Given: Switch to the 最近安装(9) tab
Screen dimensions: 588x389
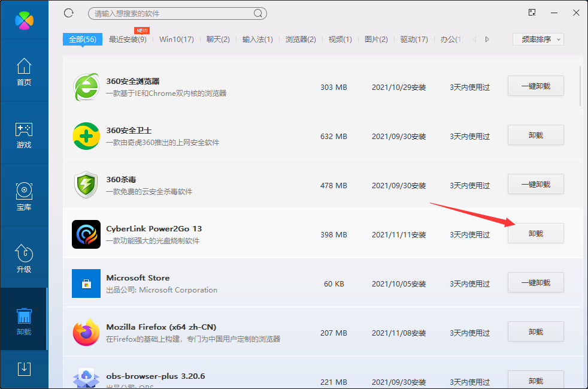Looking at the screenshot, I should click(128, 40).
